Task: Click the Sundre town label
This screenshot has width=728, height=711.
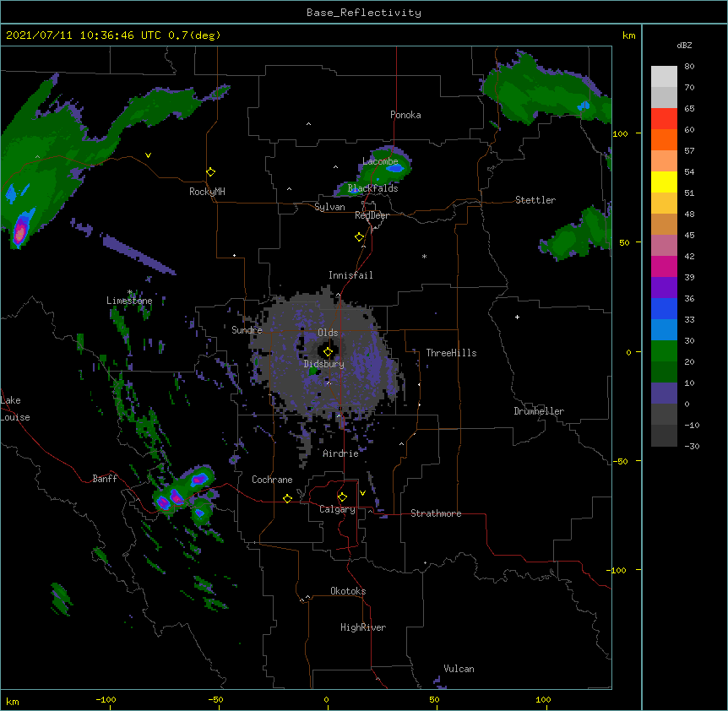Action: 247,330
